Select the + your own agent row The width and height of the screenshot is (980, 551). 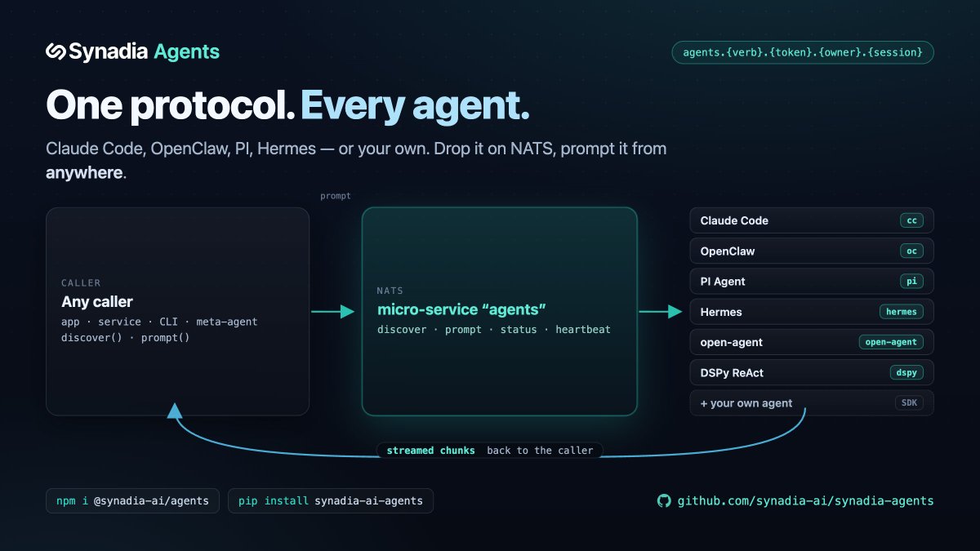(x=812, y=403)
